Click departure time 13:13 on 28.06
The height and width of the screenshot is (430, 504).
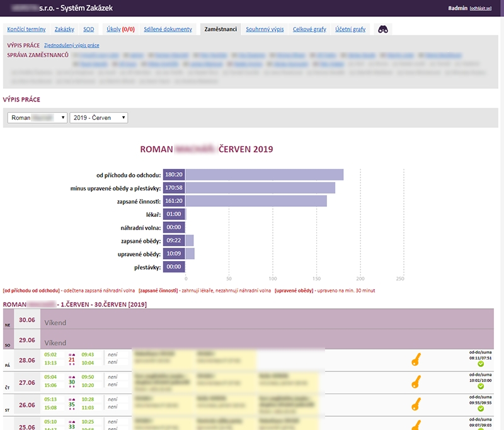tap(50, 363)
